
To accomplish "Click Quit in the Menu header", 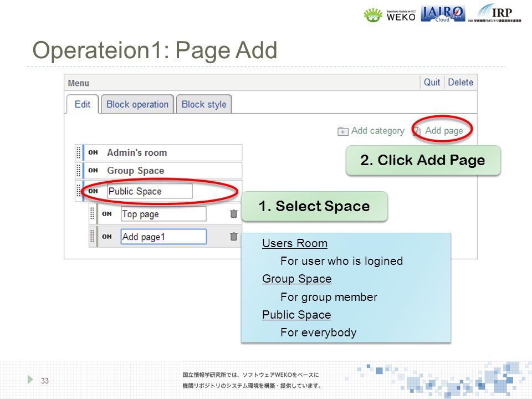I will 432,82.
